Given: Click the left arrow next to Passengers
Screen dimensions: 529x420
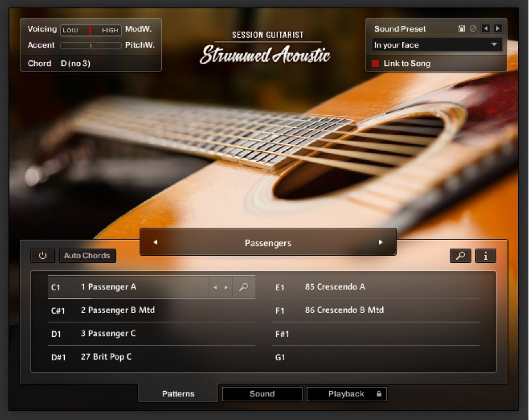Looking at the screenshot, I should (155, 242).
